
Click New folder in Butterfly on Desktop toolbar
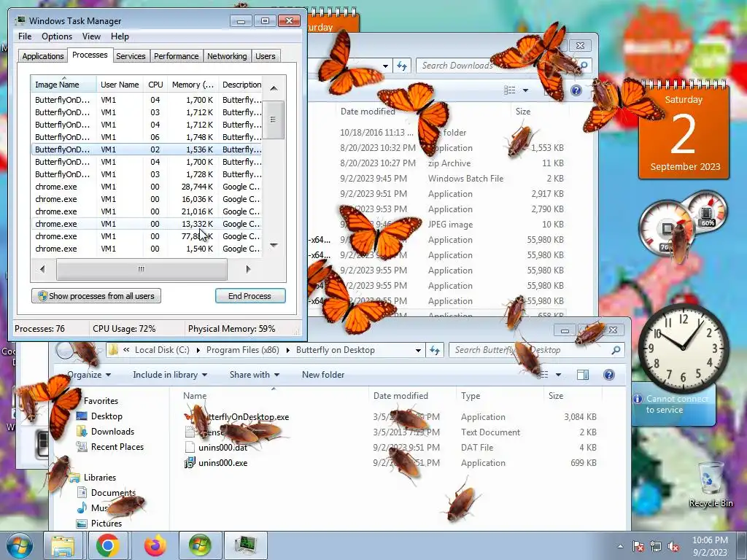coord(323,375)
